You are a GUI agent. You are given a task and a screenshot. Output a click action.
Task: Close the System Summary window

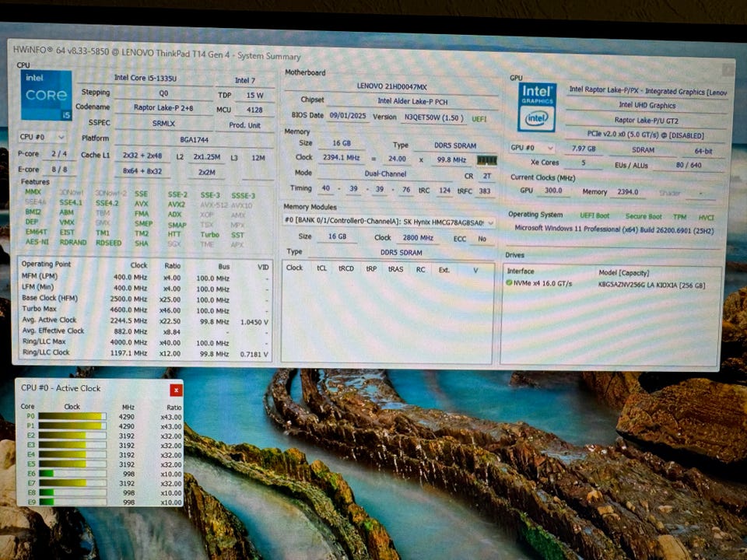(x=727, y=70)
